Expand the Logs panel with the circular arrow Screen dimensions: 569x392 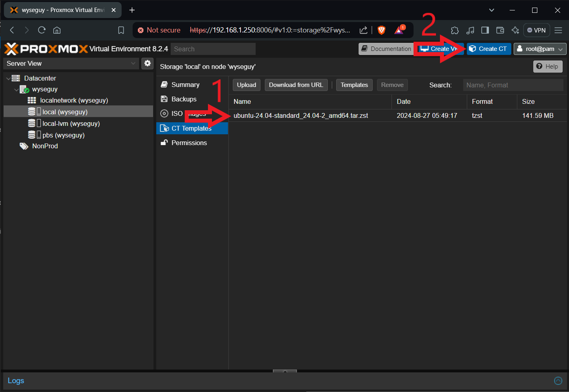(558, 381)
